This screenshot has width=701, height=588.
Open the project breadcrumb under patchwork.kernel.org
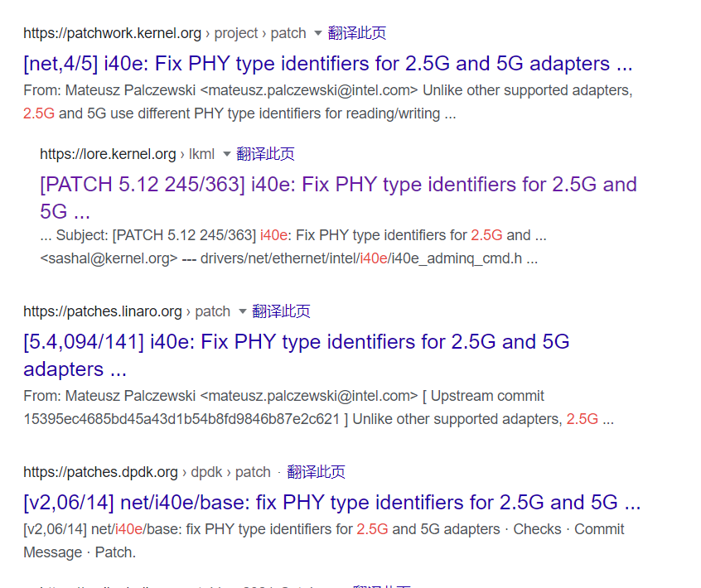(x=235, y=33)
